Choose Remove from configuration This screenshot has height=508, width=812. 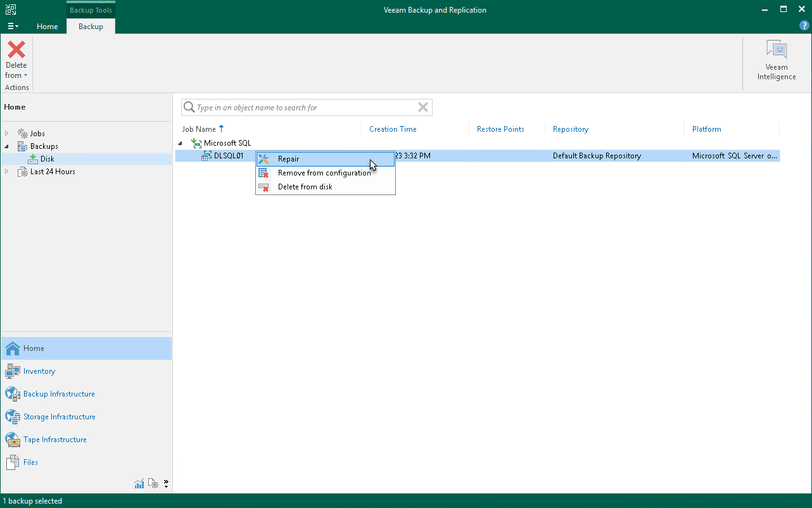(x=326, y=173)
